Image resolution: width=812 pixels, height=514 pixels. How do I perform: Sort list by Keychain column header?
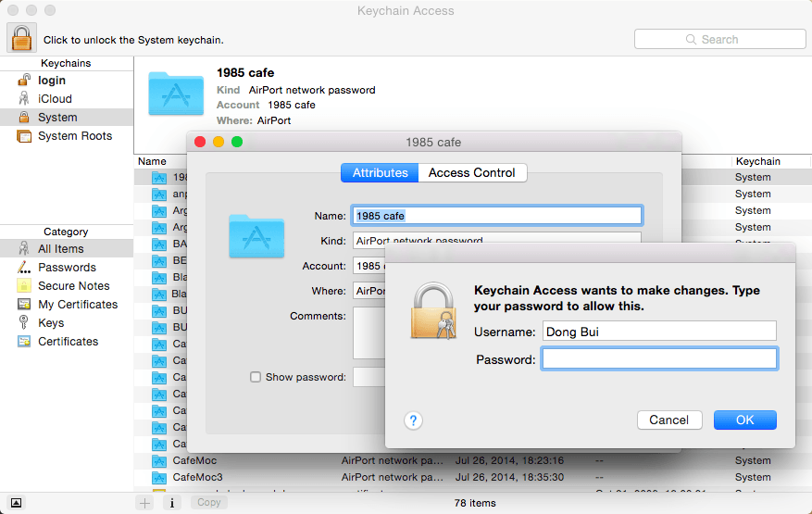click(757, 161)
